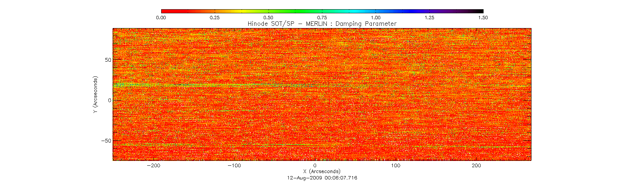Click the 0.00 colorbar label

(161, 17)
